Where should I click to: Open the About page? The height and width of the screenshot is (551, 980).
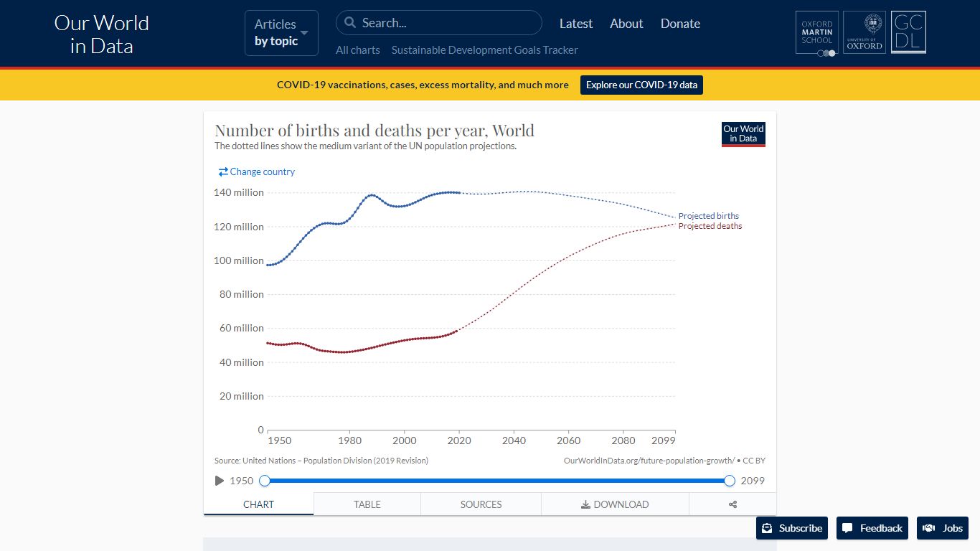coord(626,24)
